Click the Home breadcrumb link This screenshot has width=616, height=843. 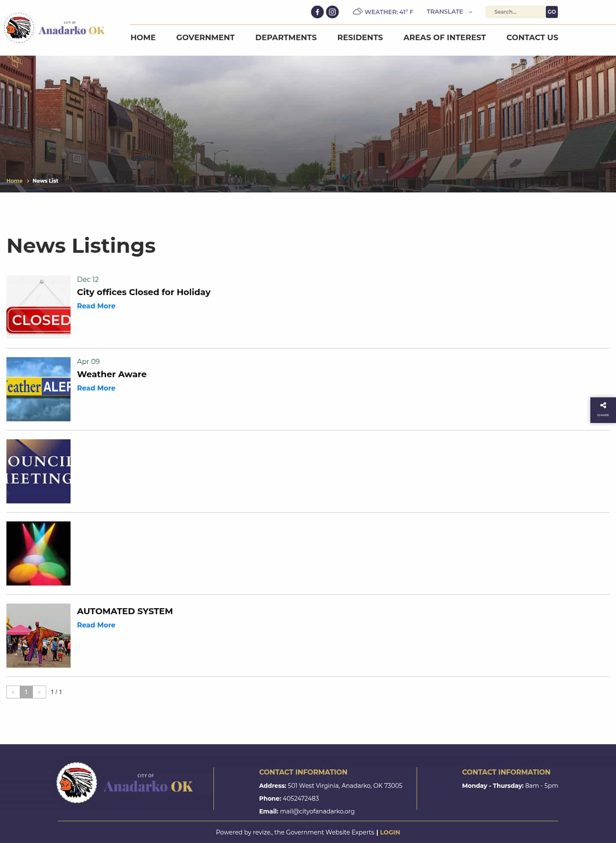point(14,181)
